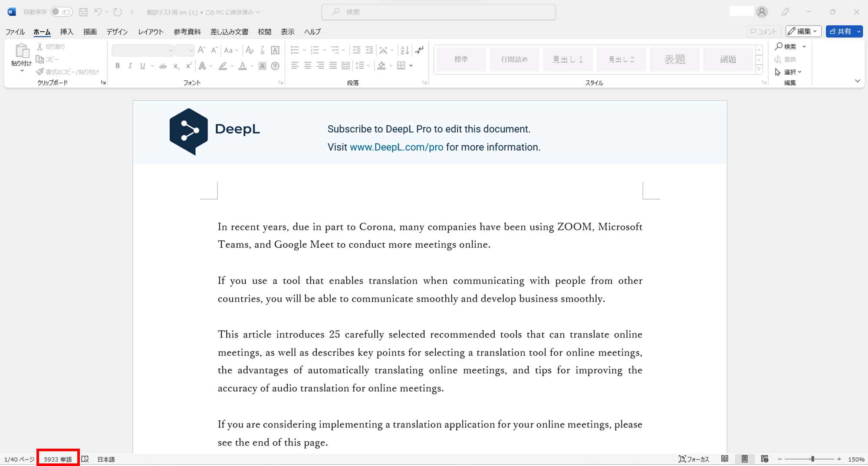Click the save floppy icon in title bar
Image resolution: width=868 pixels, height=466 pixels.
83,12
